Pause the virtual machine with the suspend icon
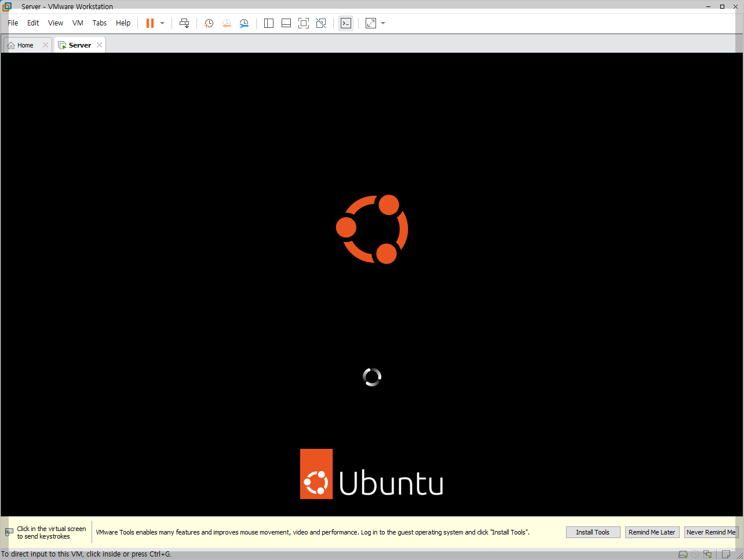744x560 pixels. (150, 23)
